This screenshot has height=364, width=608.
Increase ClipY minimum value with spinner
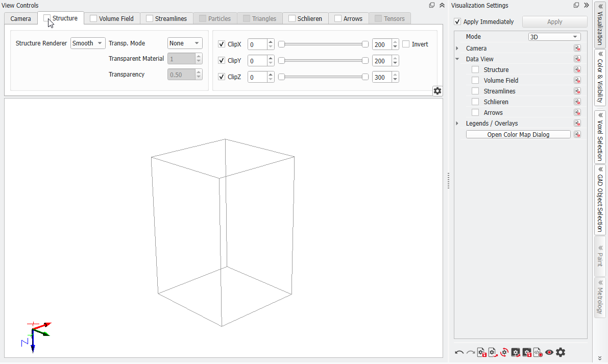270,58
